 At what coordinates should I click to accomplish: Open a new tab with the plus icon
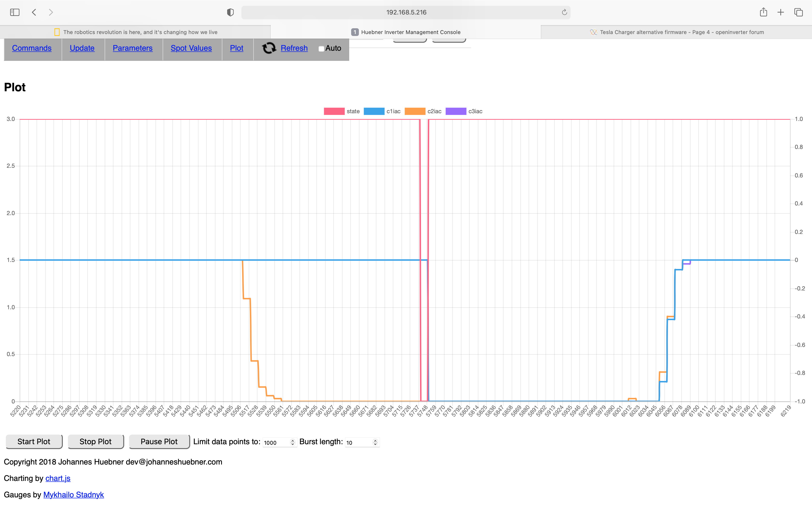[x=781, y=12]
